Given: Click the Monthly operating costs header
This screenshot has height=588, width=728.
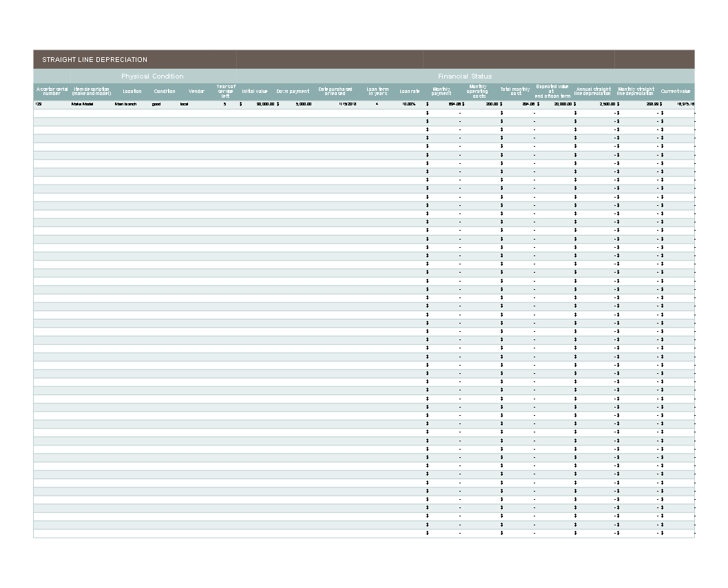Looking at the screenshot, I should tap(478, 92).
